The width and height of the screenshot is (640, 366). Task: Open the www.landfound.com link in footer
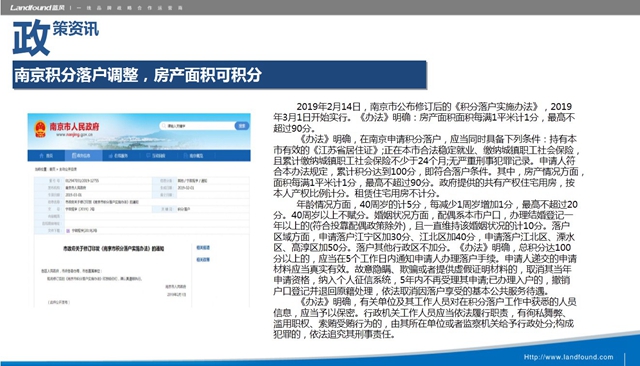pyautogui.click(x=568, y=357)
